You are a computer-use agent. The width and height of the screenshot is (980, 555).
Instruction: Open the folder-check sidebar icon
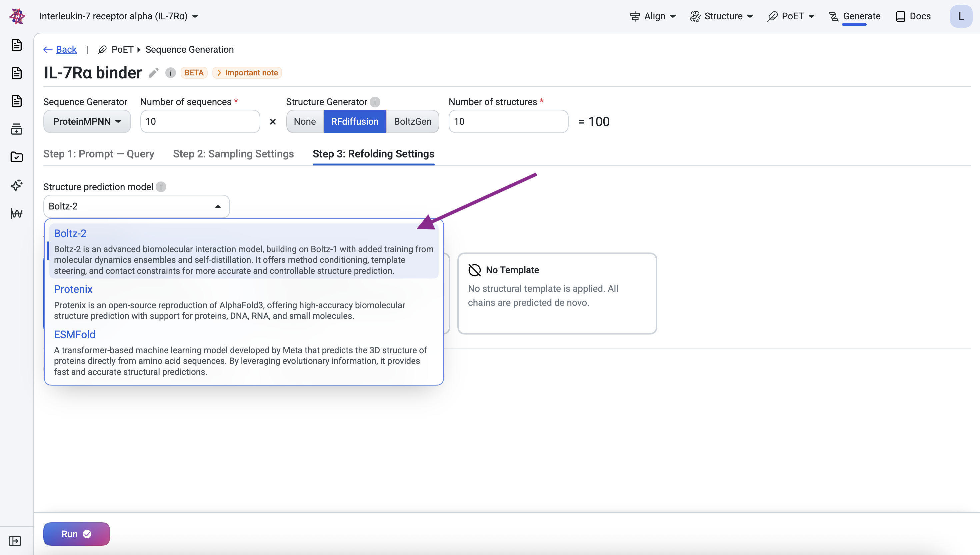point(16,157)
